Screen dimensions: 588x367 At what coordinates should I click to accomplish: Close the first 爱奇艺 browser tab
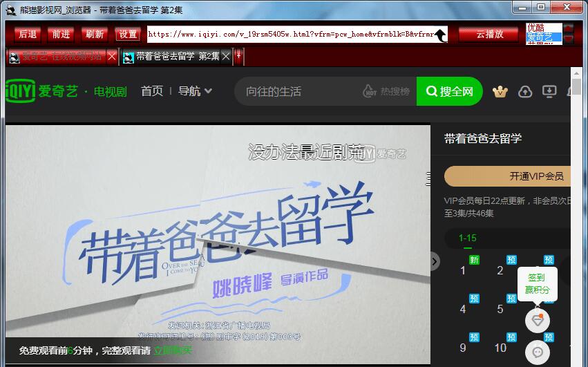pos(112,57)
